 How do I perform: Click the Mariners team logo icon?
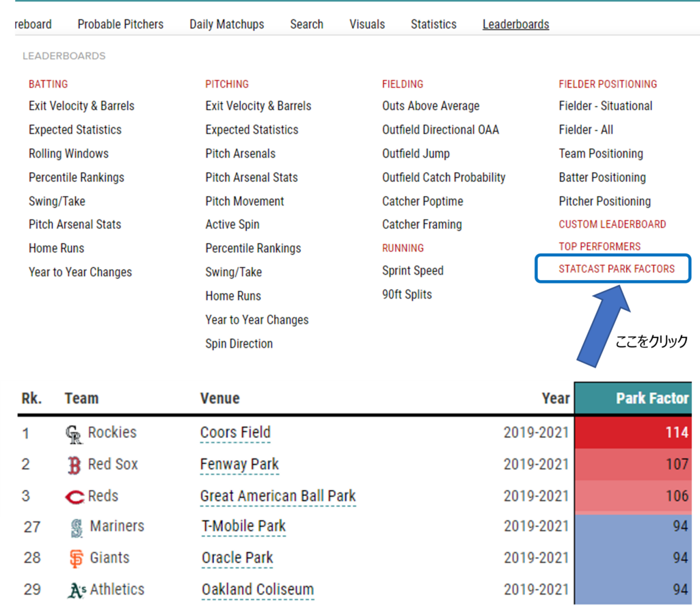coord(77,528)
